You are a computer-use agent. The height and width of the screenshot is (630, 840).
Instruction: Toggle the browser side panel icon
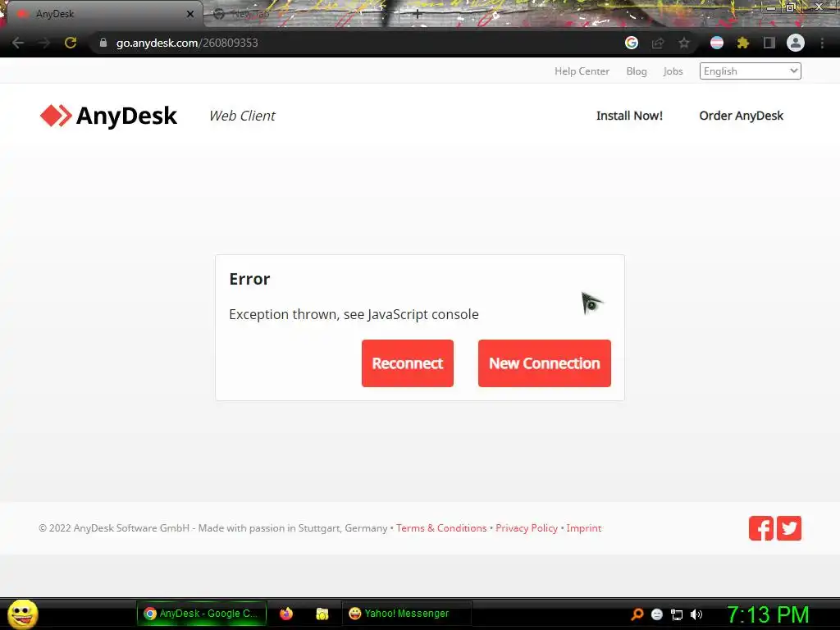[x=769, y=43]
